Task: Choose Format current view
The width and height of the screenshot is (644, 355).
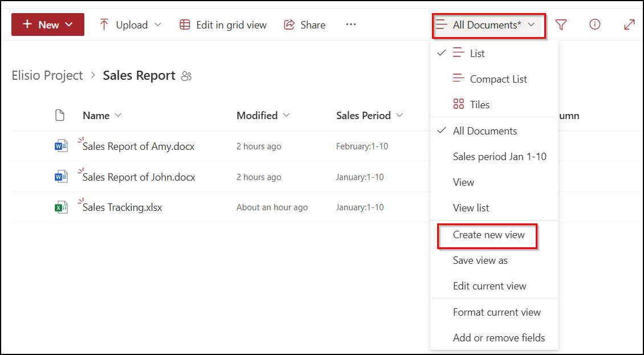Action: 496,312
